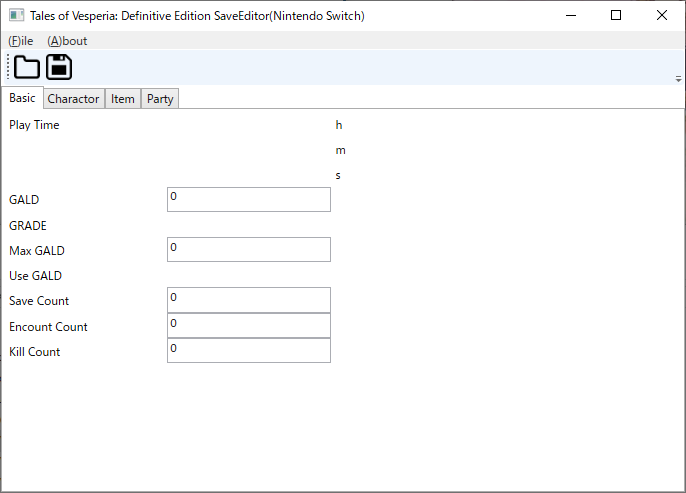Focus the Encount Count input field
This screenshot has width=686, height=493.
tap(249, 325)
